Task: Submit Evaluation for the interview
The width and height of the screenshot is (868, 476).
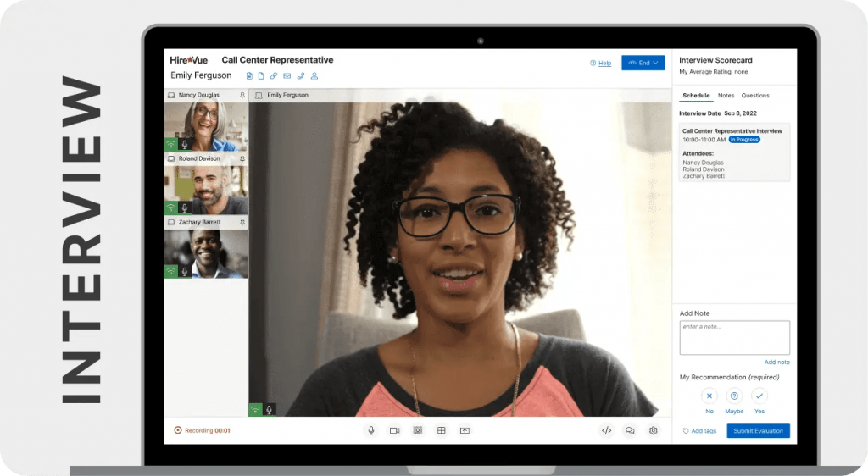Action: point(759,430)
